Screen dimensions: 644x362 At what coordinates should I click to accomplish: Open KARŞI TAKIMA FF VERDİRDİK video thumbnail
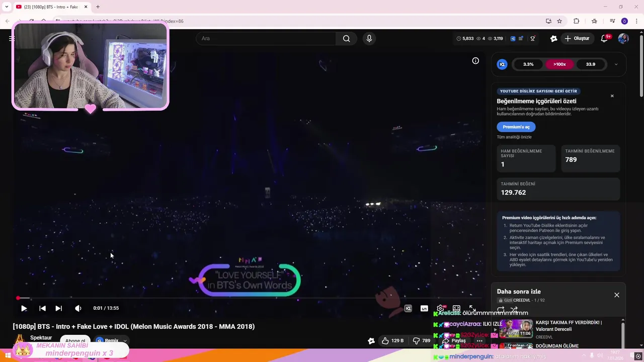[516, 329]
